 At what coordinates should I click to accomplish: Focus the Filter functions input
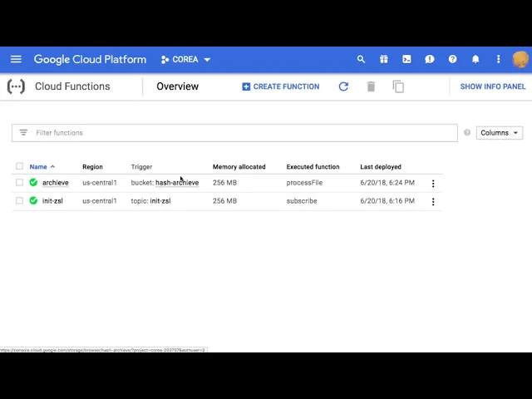tap(234, 133)
